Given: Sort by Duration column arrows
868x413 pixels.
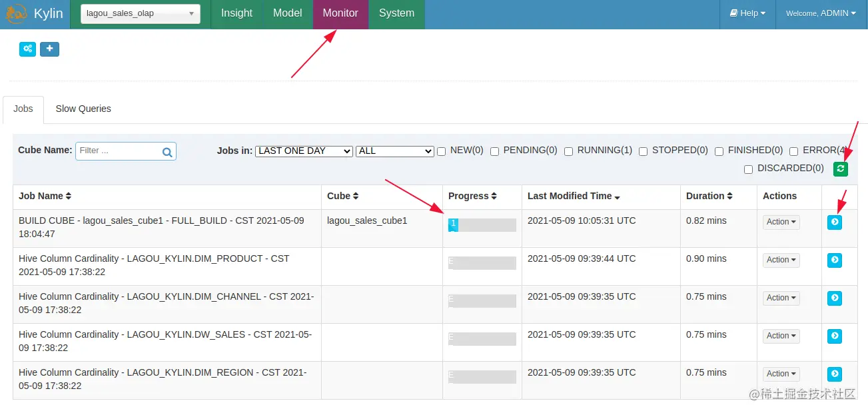Looking at the screenshot, I should [x=730, y=197].
